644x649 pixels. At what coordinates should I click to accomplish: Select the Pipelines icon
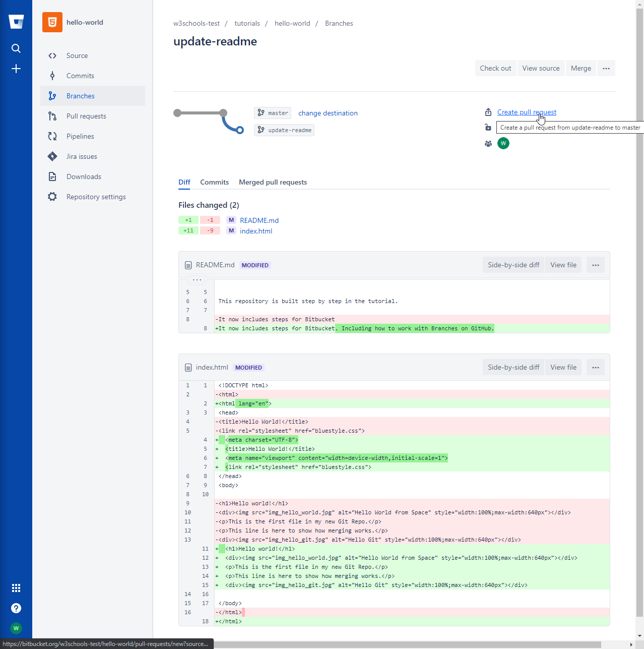[52, 136]
